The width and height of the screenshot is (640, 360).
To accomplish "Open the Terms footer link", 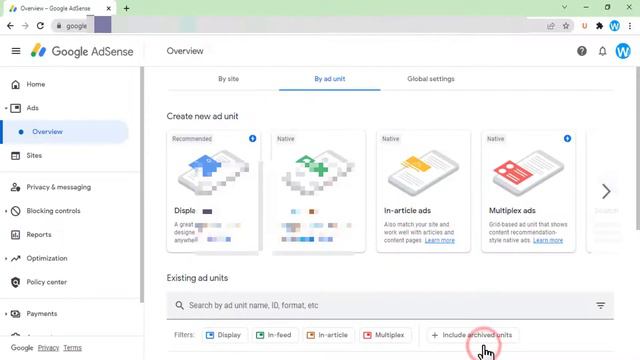I will click(x=72, y=348).
